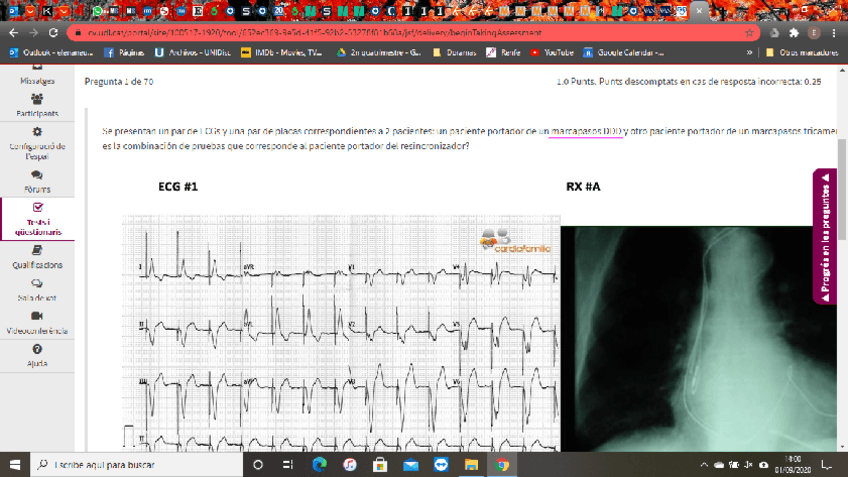
Task: Expand the Progrés en les preguntes panel
Action: pyautogui.click(x=825, y=236)
